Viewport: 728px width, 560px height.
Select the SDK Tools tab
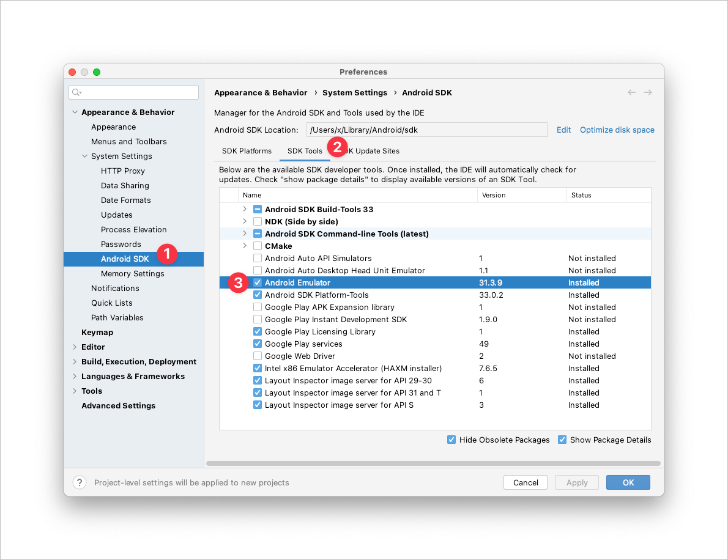click(305, 151)
